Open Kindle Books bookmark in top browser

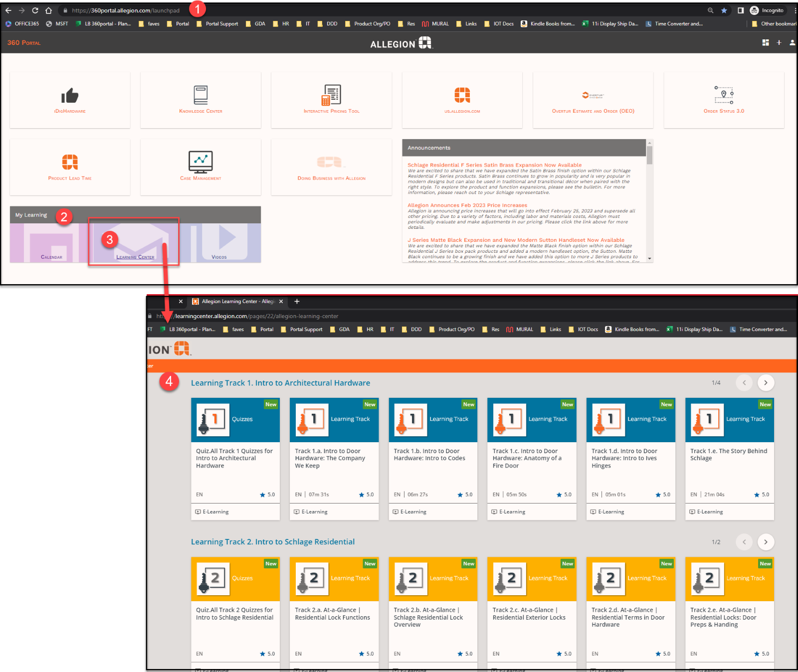(548, 24)
